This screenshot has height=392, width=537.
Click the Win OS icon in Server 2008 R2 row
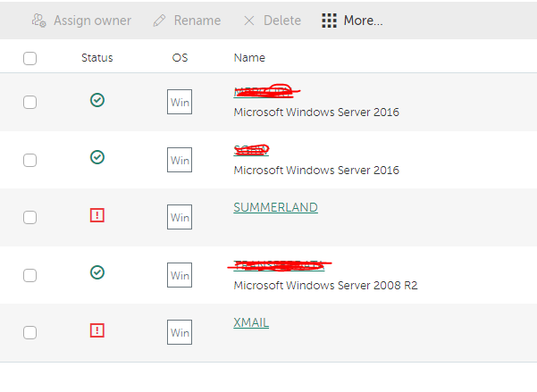tap(180, 275)
